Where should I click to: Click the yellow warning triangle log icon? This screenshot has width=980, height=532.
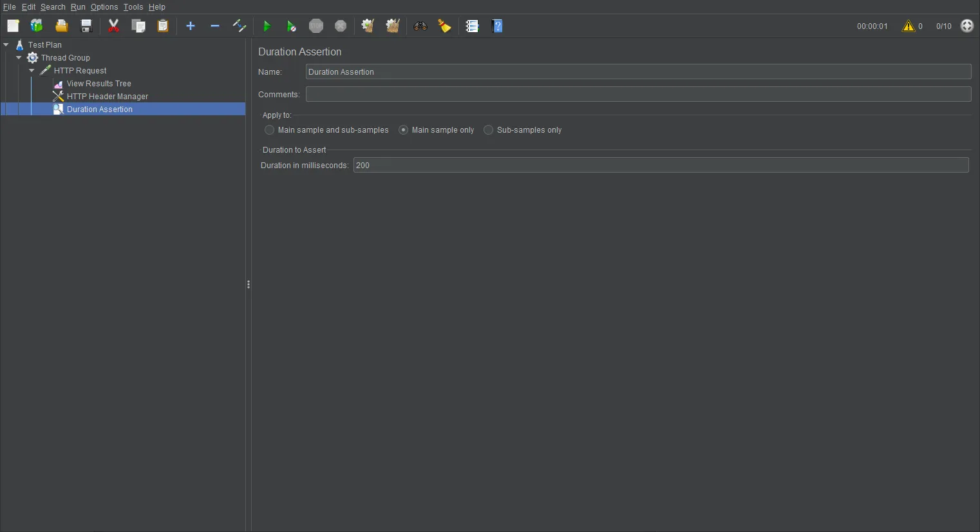909,26
